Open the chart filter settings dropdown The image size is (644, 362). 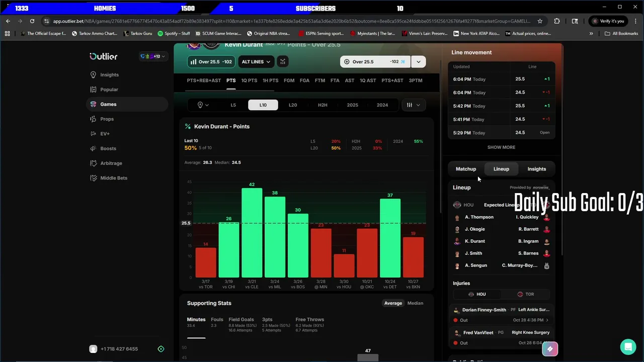pos(414,105)
